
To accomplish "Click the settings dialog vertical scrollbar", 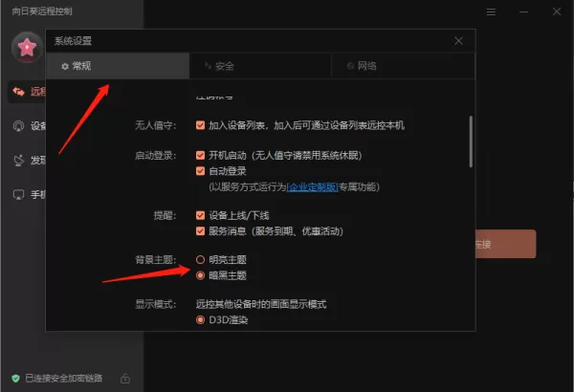I will tap(471, 142).
